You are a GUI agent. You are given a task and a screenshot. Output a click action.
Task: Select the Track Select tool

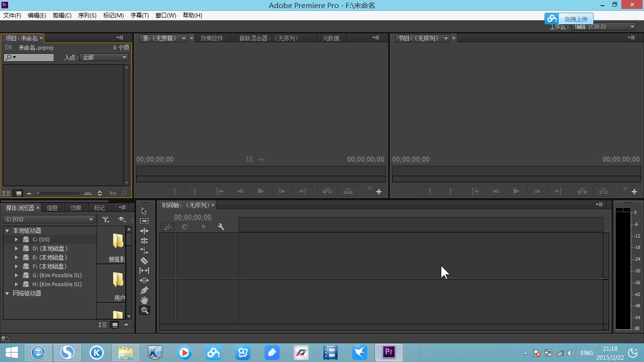click(x=144, y=221)
